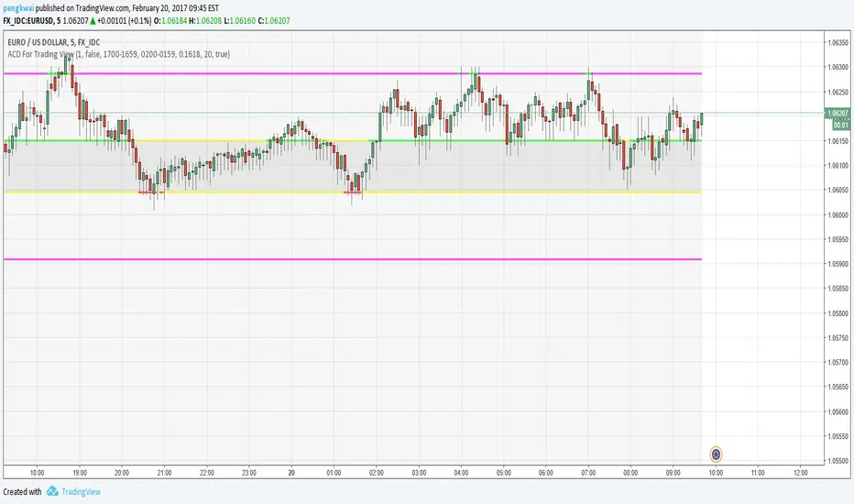Click the 18:00 time axis label
Screen dimensions: 854x504
[37, 473]
